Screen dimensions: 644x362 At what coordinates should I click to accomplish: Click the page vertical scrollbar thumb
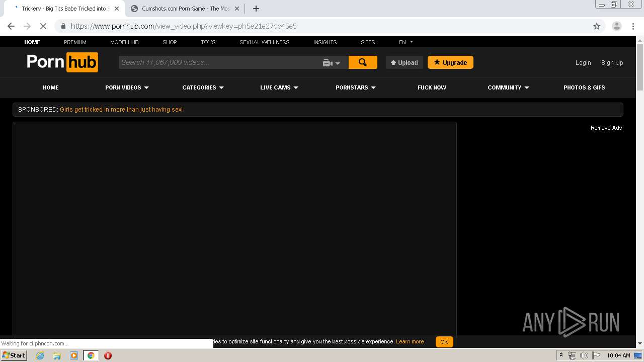point(640,67)
